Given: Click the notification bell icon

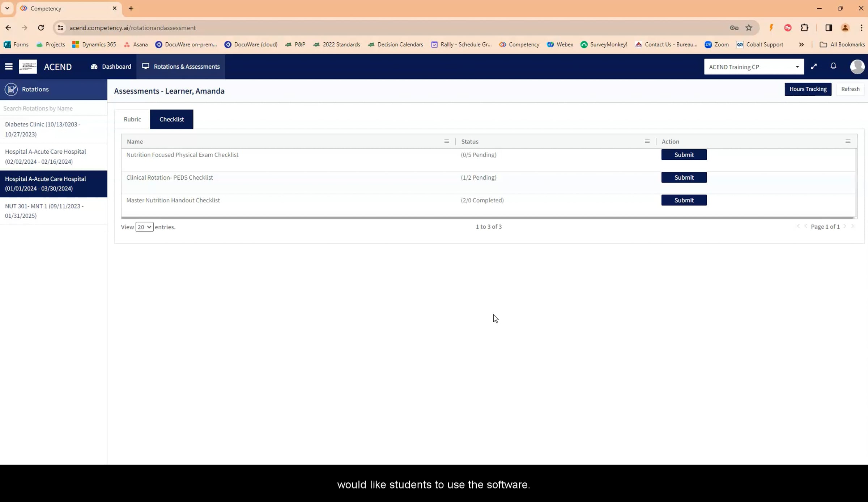Looking at the screenshot, I should click(833, 66).
